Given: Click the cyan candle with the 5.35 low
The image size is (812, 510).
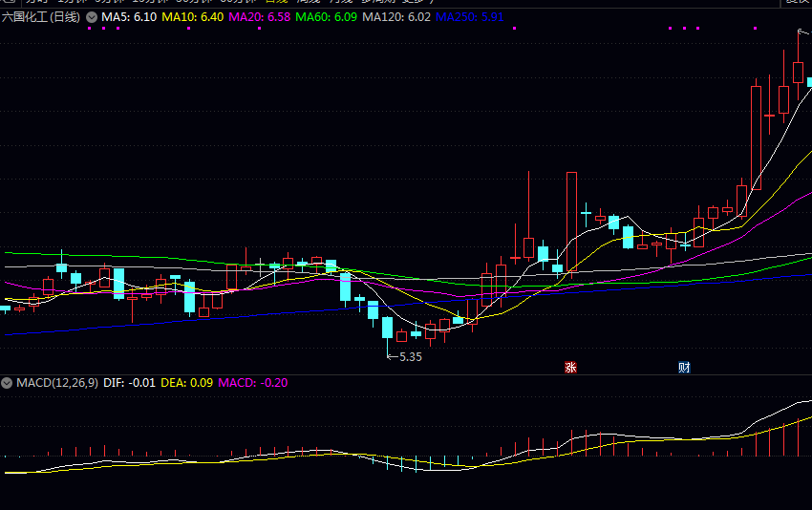Looking at the screenshot, I should [387, 328].
